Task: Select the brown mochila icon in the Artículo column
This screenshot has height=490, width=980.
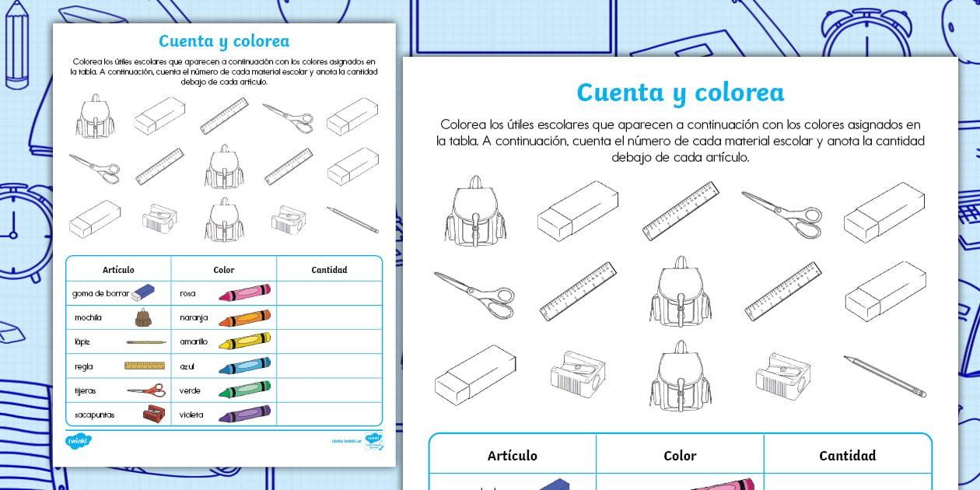Action: [x=144, y=317]
